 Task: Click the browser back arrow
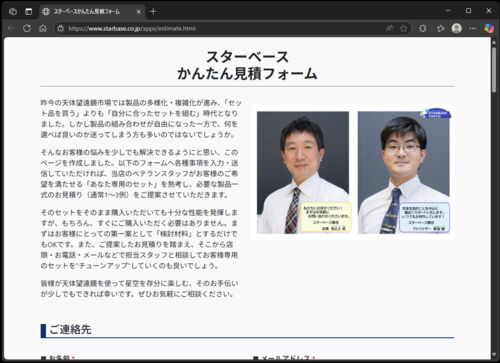click(11, 28)
